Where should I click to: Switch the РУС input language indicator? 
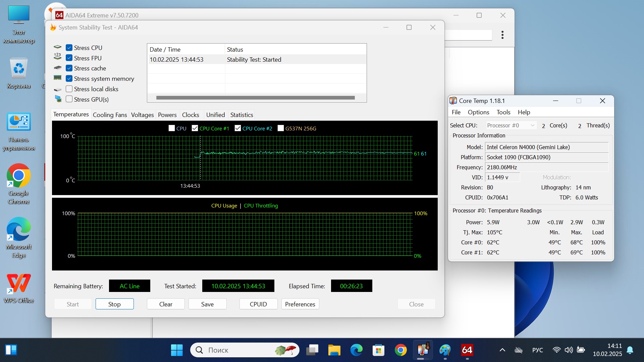(x=537, y=350)
